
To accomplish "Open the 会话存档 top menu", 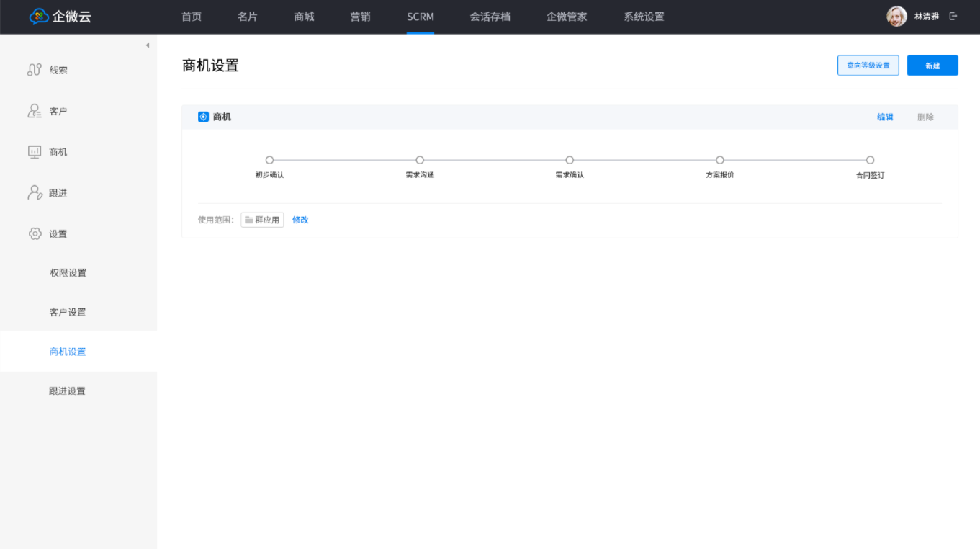I will click(490, 17).
